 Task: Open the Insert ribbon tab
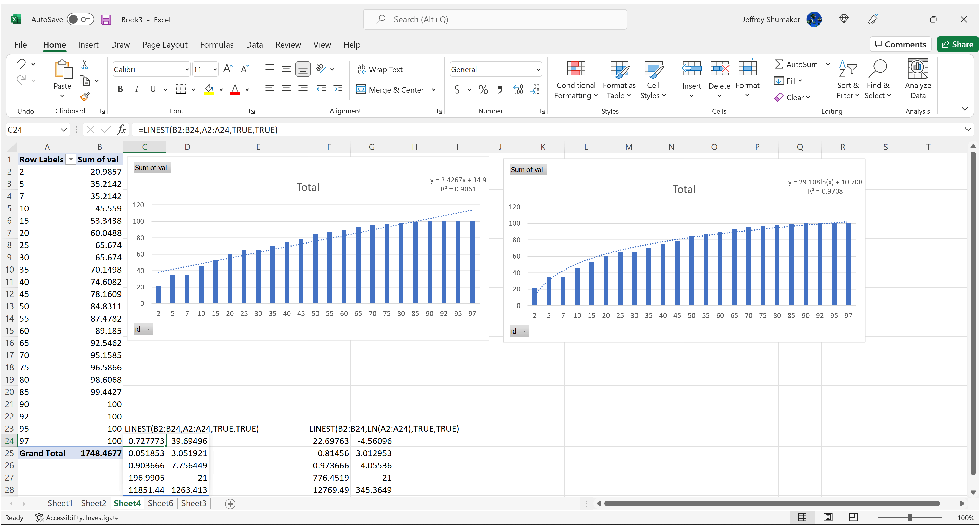tap(88, 45)
